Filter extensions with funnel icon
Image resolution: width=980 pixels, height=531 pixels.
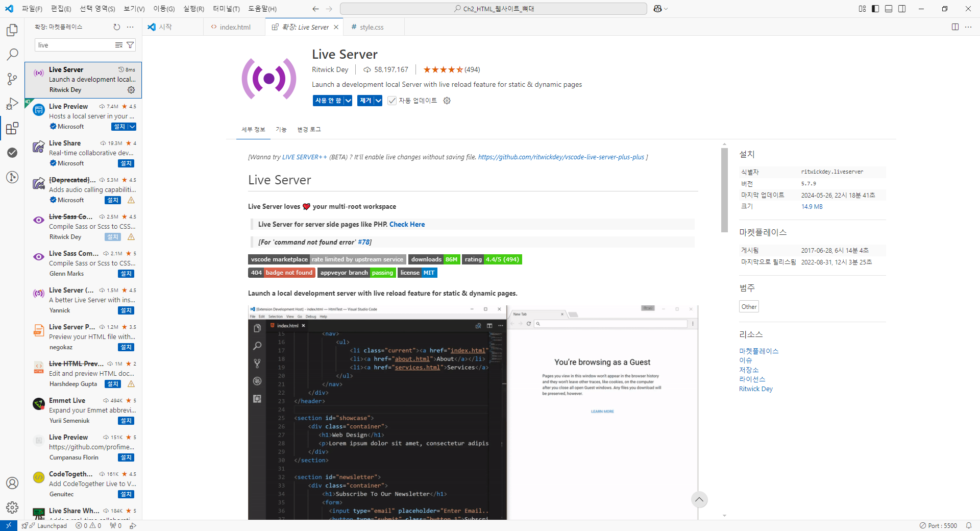130,45
